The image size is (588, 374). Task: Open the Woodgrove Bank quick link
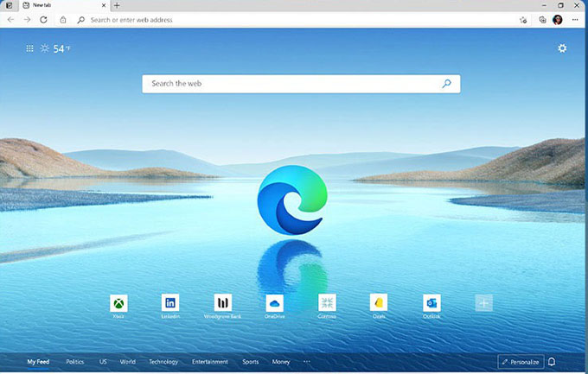(x=223, y=307)
